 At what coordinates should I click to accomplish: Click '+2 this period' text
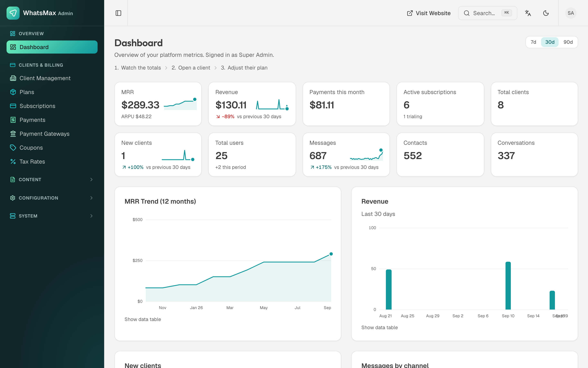pos(230,167)
